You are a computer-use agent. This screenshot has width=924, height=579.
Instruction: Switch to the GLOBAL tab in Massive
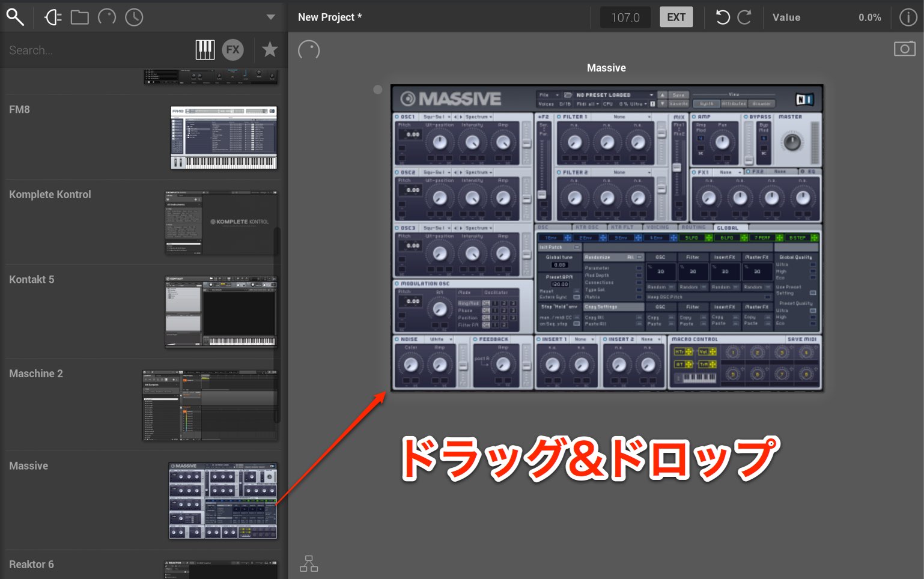coord(728,228)
